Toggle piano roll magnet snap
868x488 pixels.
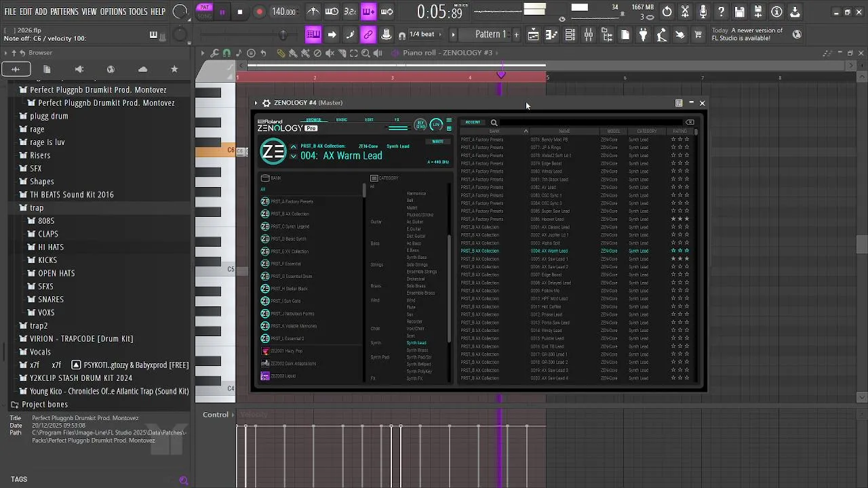click(x=226, y=53)
